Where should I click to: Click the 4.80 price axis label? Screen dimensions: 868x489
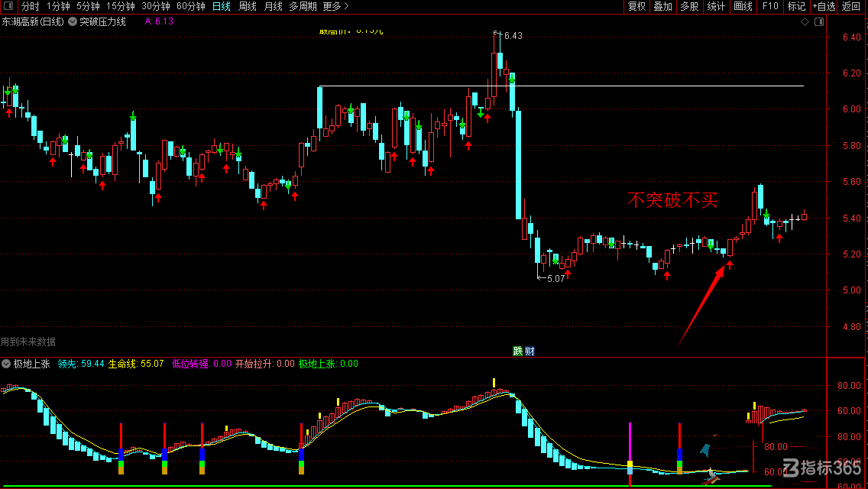tap(851, 327)
